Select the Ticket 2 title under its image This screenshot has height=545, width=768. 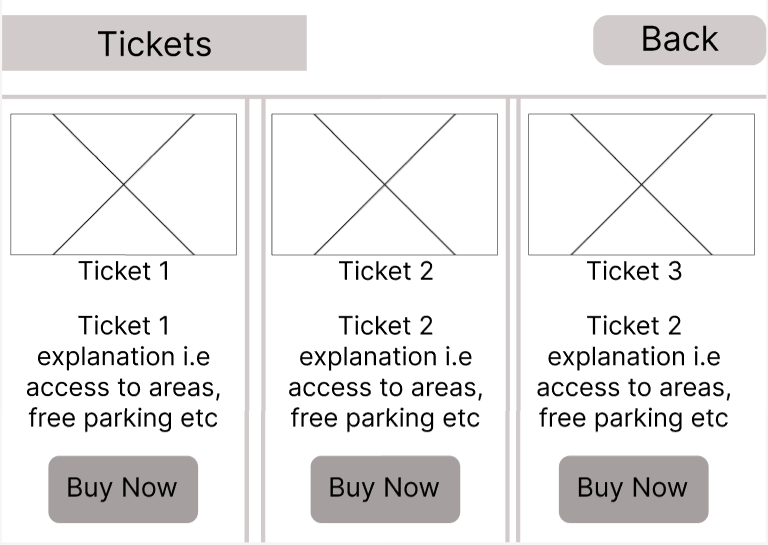point(385,271)
